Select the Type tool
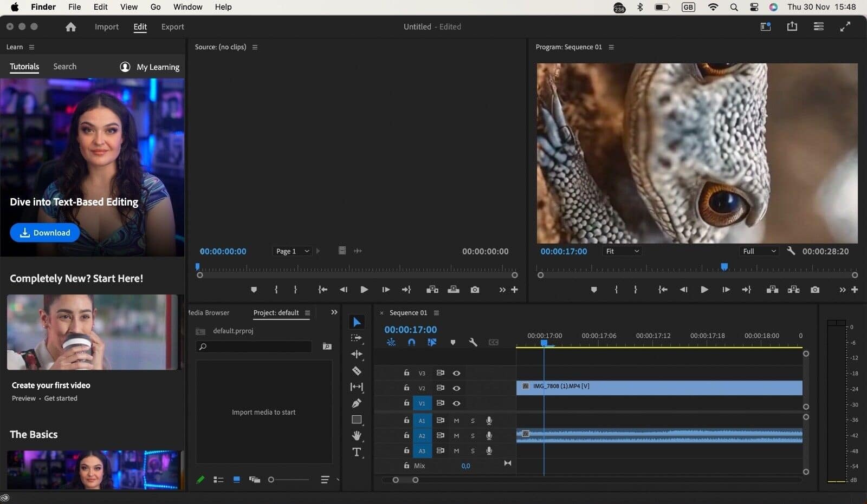This screenshot has width=867, height=504. [x=357, y=452]
